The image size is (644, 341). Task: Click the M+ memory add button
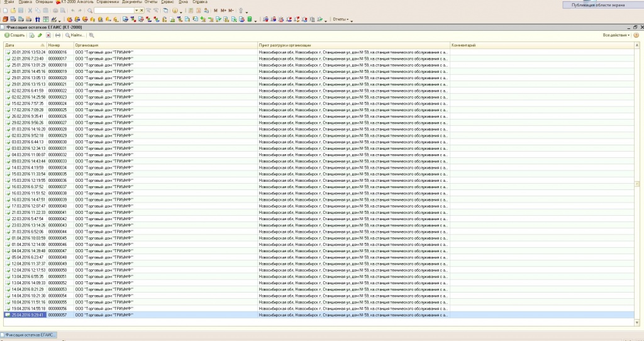point(223,11)
